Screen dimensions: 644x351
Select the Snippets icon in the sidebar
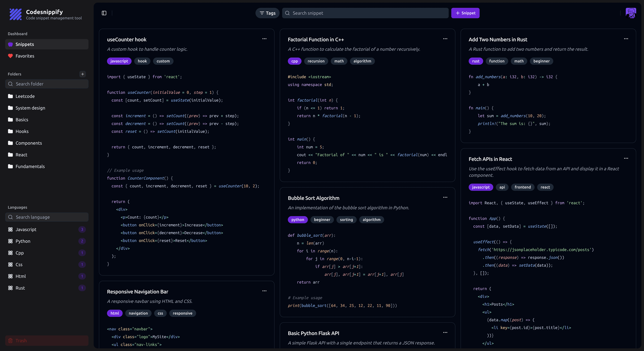pyautogui.click(x=10, y=44)
